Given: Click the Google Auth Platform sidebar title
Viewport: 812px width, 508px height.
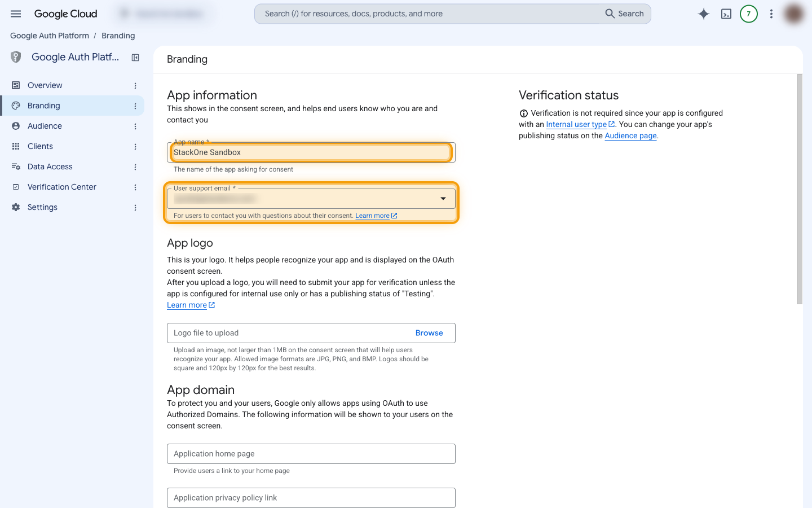Looking at the screenshot, I should (x=75, y=57).
